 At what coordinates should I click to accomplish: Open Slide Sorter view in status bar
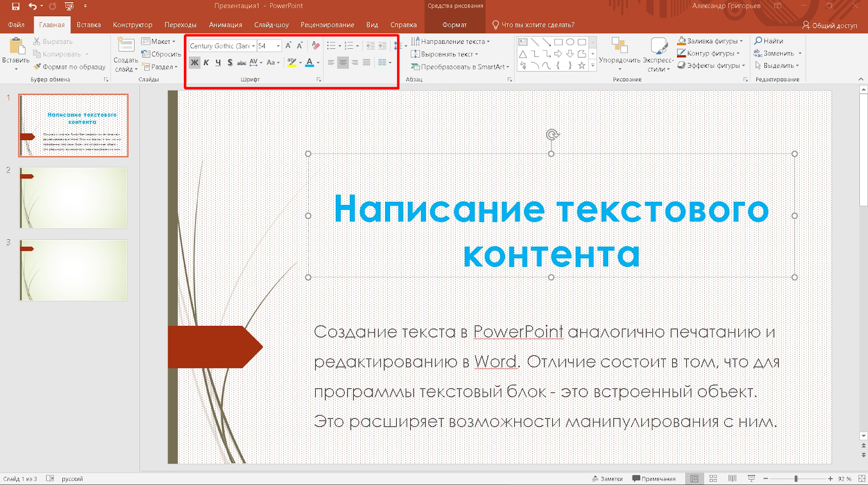tap(713, 478)
